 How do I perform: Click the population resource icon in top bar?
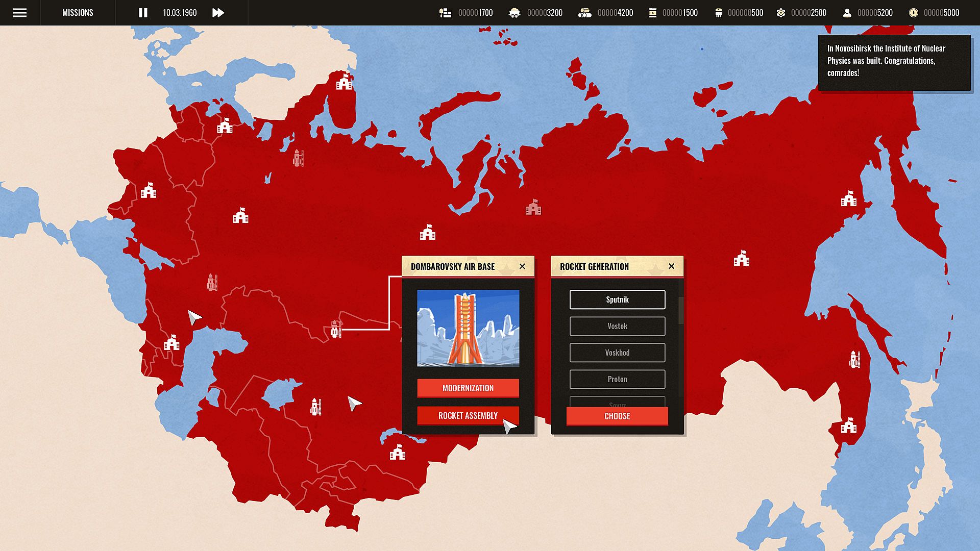tap(847, 13)
